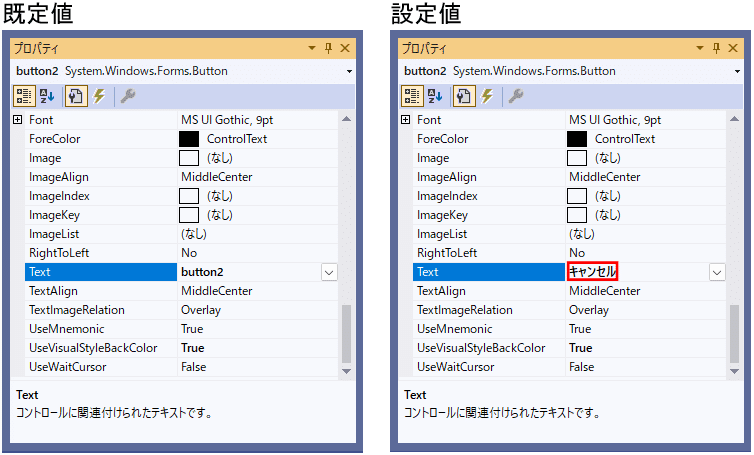Select ImageAlign property in left panel
This screenshot has width=754, height=455.
[x=101, y=177]
